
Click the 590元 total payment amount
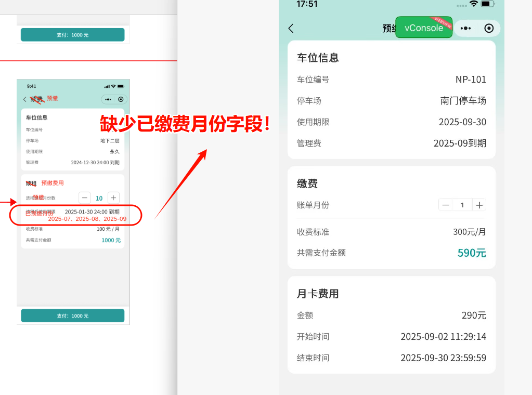click(472, 253)
